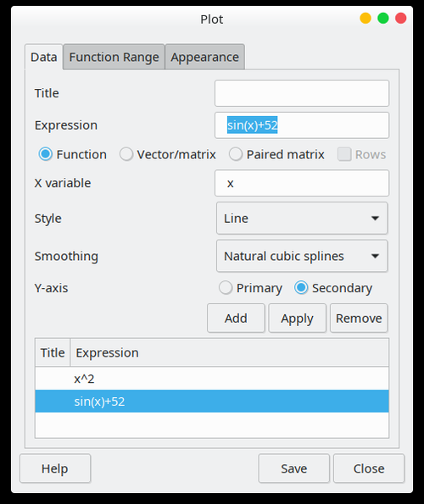Click the Apply button
Image resolution: width=424 pixels, height=504 pixels.
[297, 318]
